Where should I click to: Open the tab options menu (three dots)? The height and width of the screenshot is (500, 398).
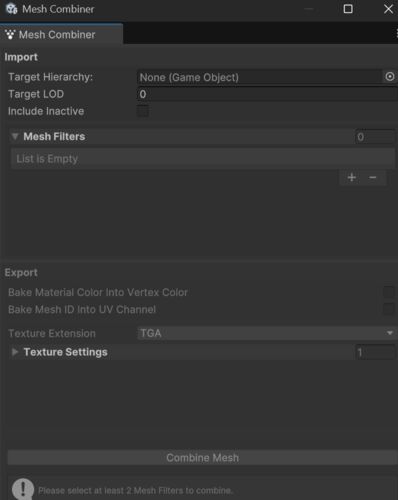pyautogui.click(x=396, y=34)
